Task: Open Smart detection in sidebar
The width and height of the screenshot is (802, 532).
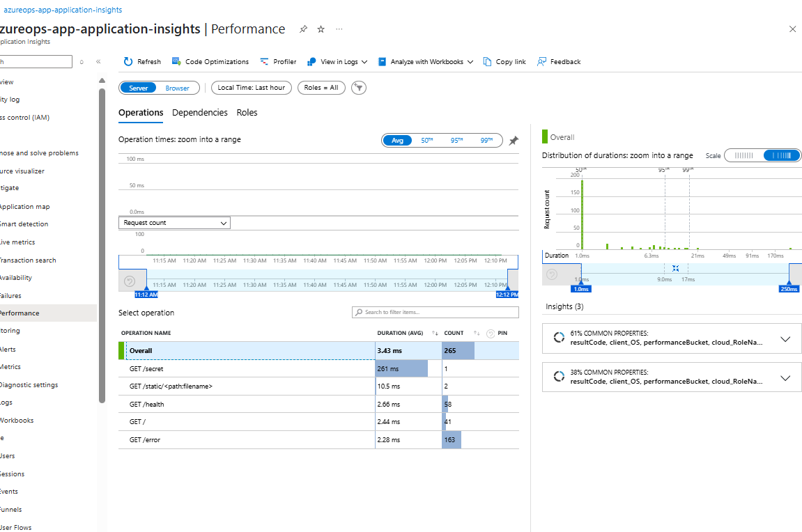Action: coord(24,224)
